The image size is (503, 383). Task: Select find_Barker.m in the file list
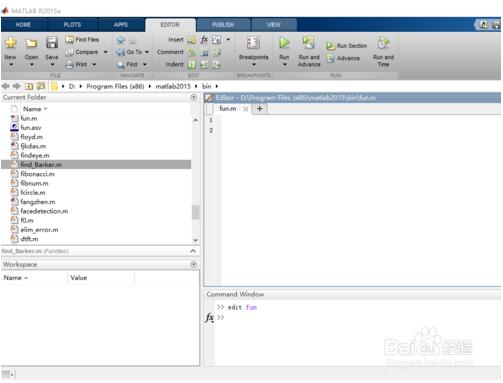click(96, 165)
